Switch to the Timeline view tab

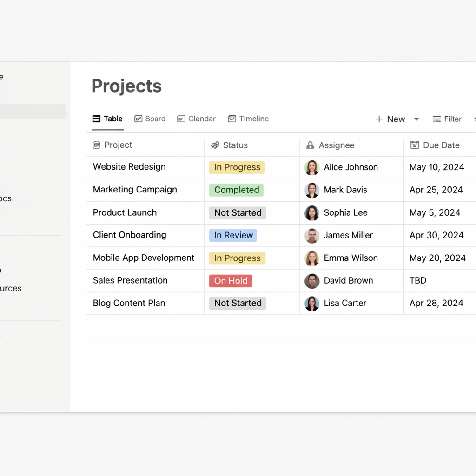tap(248, 119)
